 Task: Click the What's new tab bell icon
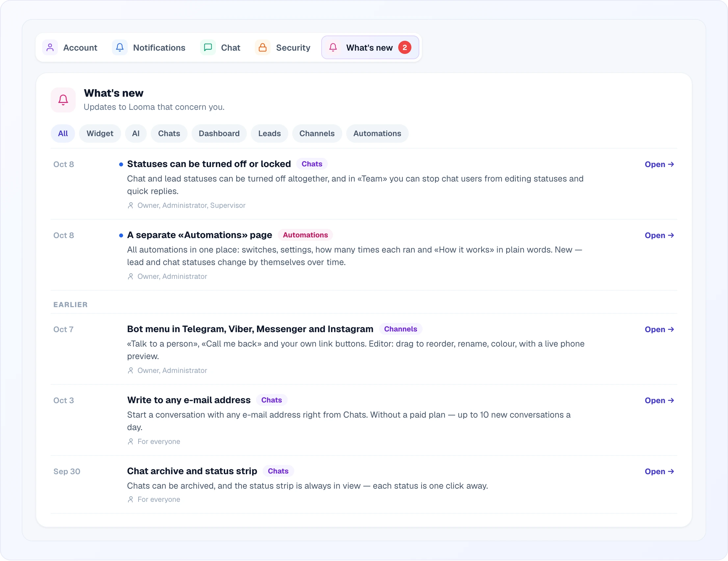tap(333, 48)
